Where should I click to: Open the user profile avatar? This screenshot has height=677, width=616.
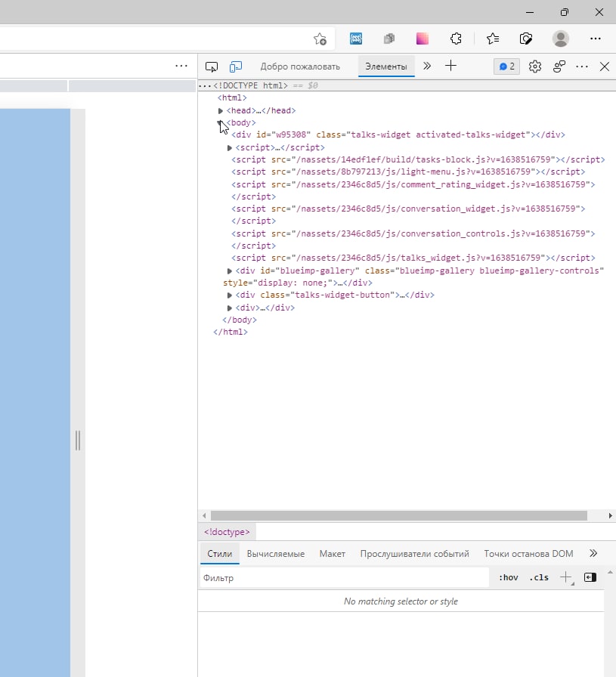point(561,39)
